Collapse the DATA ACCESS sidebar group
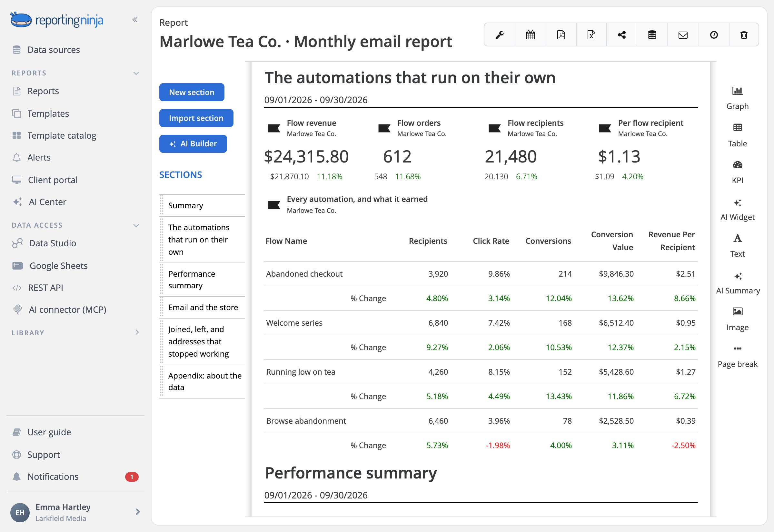Screen dimensions: 774x532 pos(136,225)
